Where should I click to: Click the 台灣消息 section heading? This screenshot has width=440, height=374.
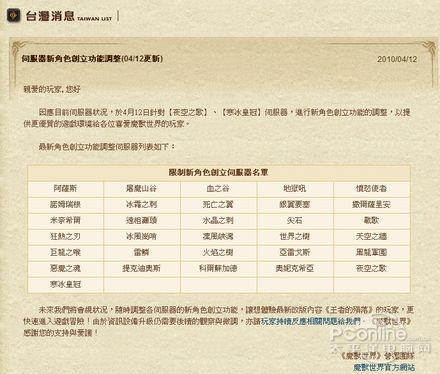(50, 16)
